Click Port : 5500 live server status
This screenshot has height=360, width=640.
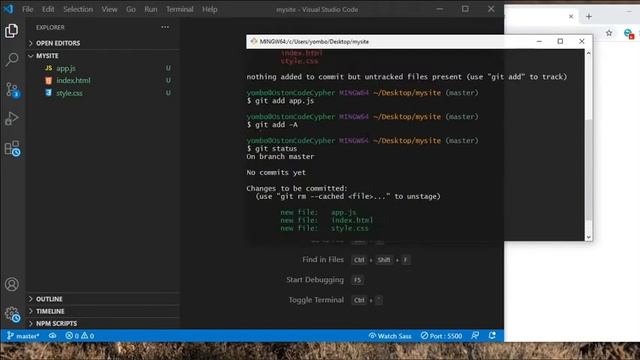(x=441, y=336)
